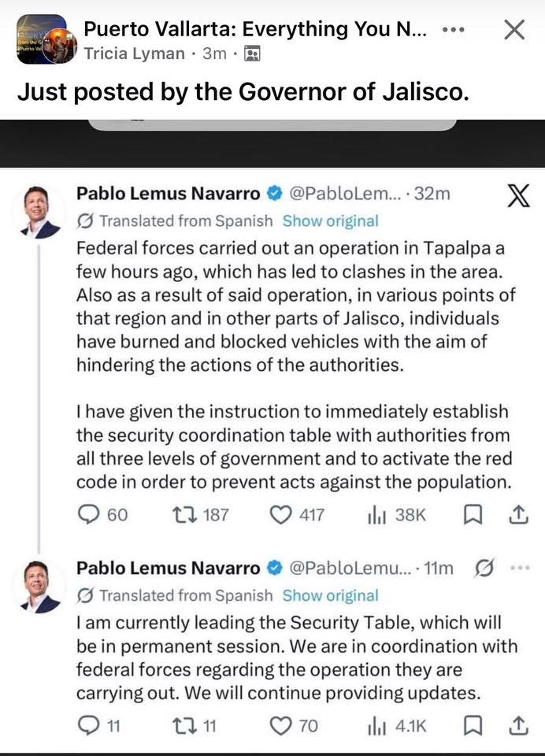
Task: Bookmark the first tweet about Tapalpa
Action: [x=473, y=514]
